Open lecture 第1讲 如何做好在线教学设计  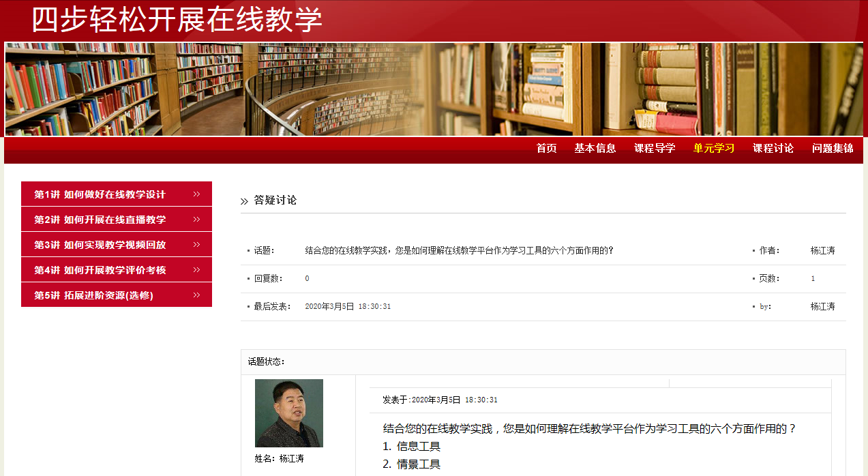(100, 194)
